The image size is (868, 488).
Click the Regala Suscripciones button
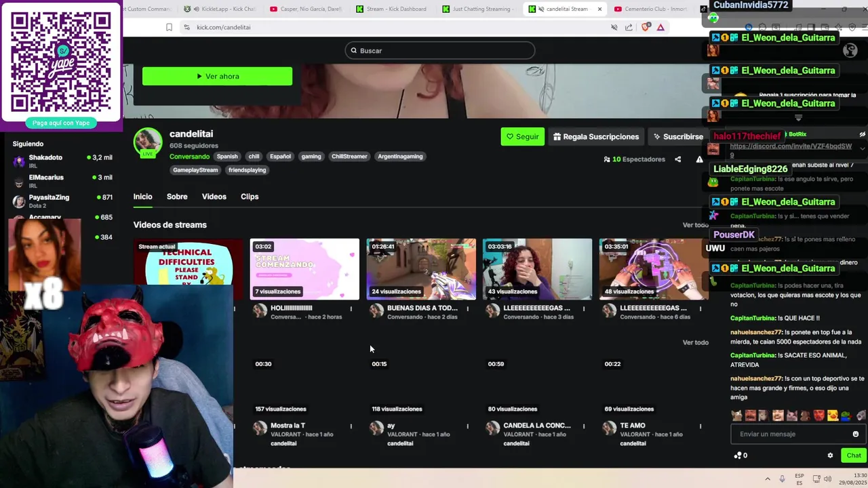pos(595,136)
